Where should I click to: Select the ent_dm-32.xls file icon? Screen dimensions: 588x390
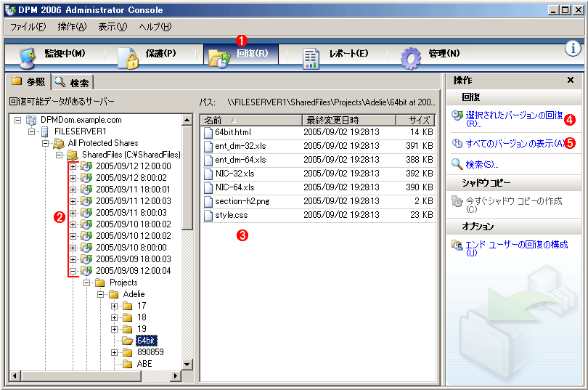(208, 146)
